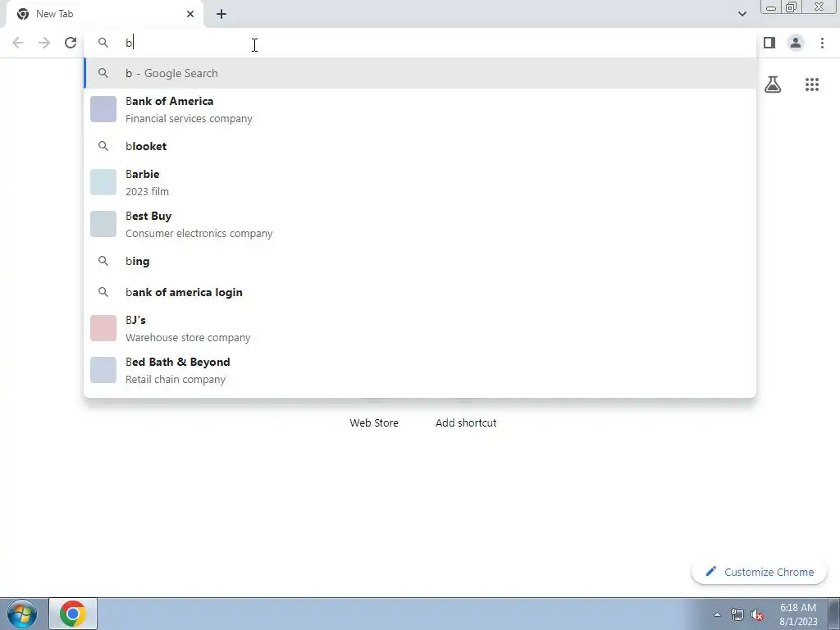Open the Windows Start menu orb
This screenshot has width=840, height=630.
pyautogui.click(x=21, y=614)
